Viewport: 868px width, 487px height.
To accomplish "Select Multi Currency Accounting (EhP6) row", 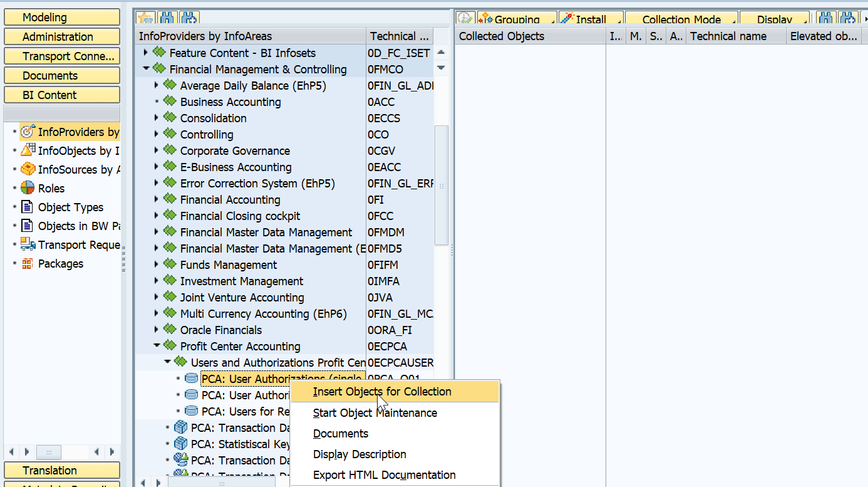I will tap(284, 314).
